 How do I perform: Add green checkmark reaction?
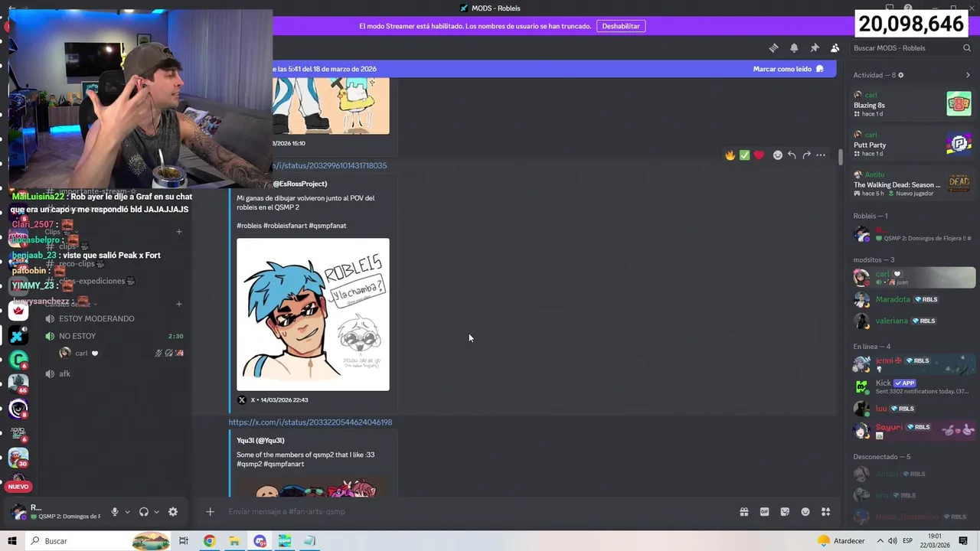[744, 155]
